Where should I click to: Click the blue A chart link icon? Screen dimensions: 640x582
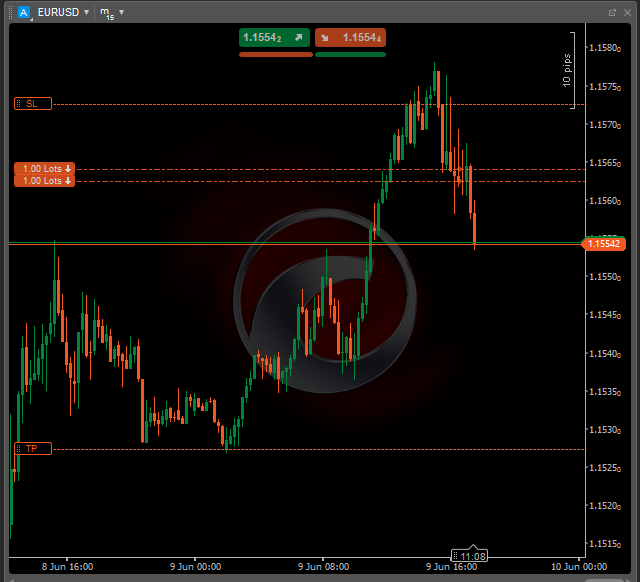pyautogui.click(x=24, y=13)
